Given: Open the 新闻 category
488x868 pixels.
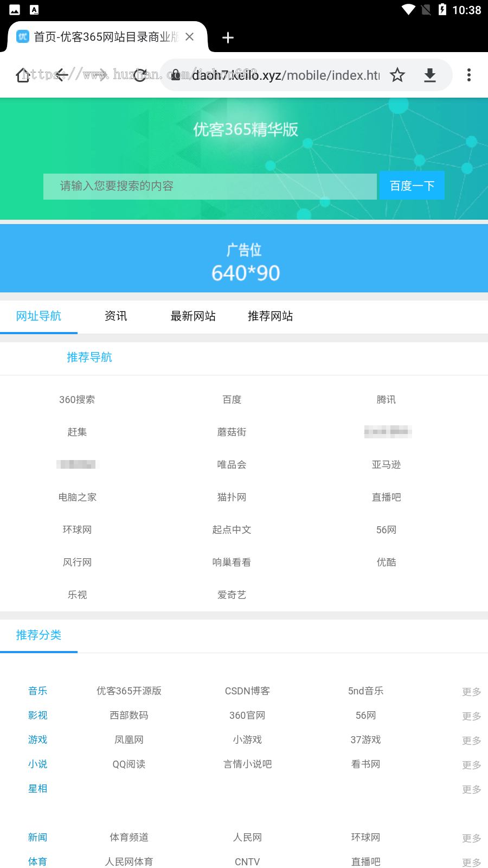Looking at the screenshot, I should coord(38,838).
